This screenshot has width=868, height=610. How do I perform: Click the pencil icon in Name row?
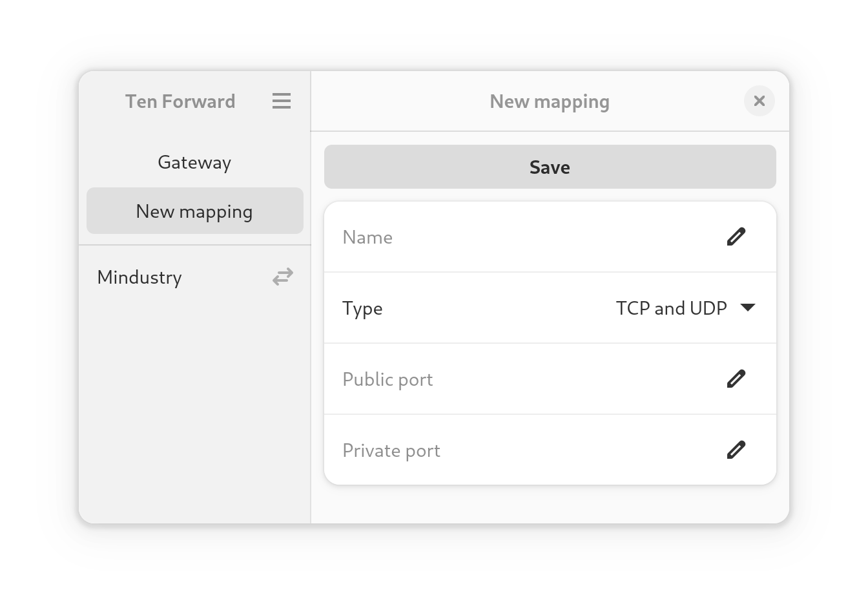pos(736,237)
